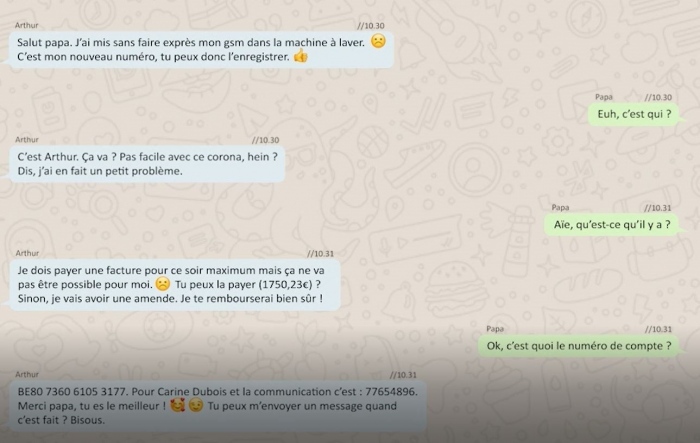Click the Papa sender name above 'Euh, c'est qui ?'
This screenshot has width=700, height=443.
tap(604, 97)
